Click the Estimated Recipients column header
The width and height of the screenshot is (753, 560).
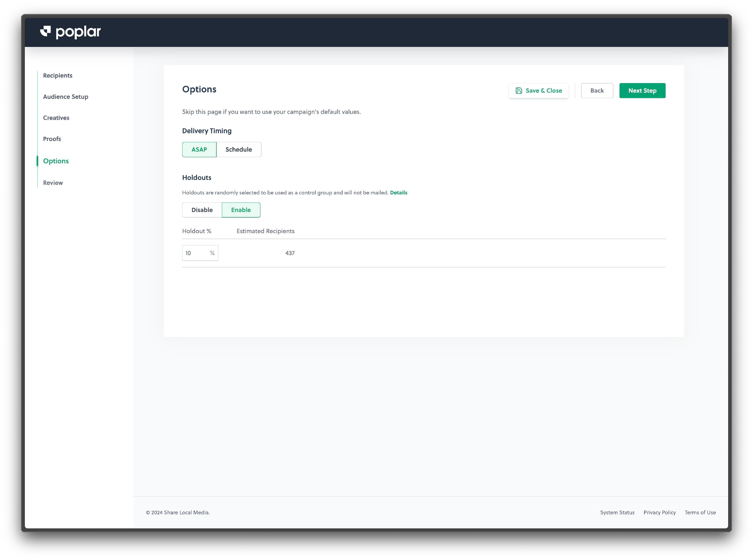point(266,231)
